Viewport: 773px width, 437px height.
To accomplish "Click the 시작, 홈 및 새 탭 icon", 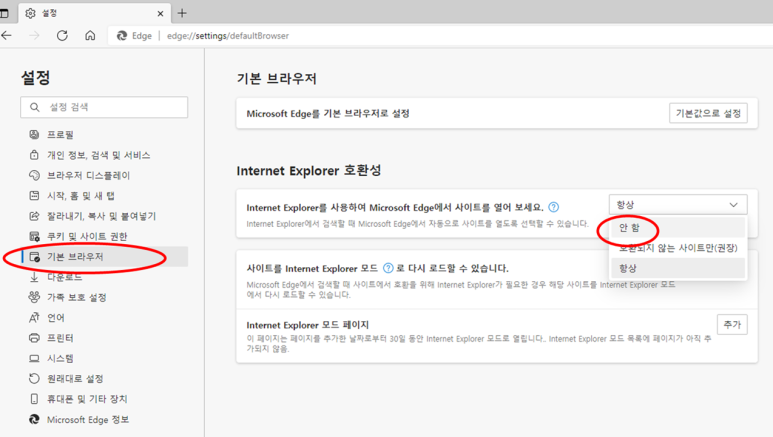I will 34,195.
